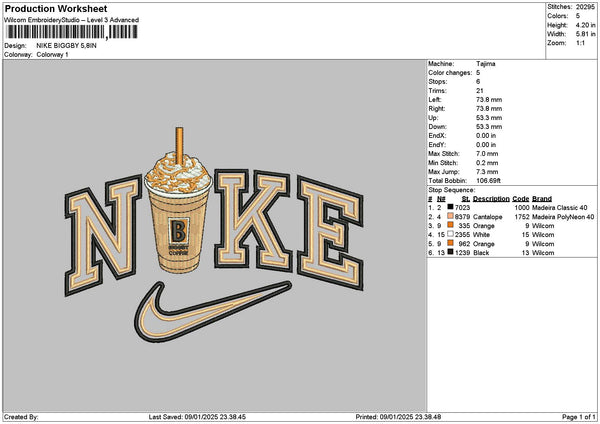Click the 'Cantalope' description
This screenshot has width=600, height=424.
click(x=488, y=217)
